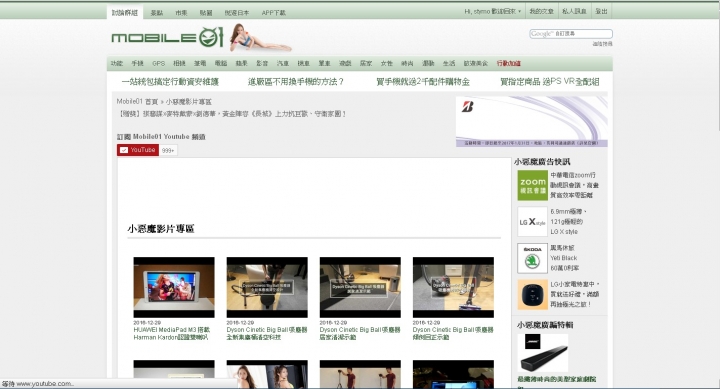This screenshot has width=720, height=389.
Task: Play the Dyson 全新集塵桶清空科技 video thumbnail
Action: click(x=267, y=287)
